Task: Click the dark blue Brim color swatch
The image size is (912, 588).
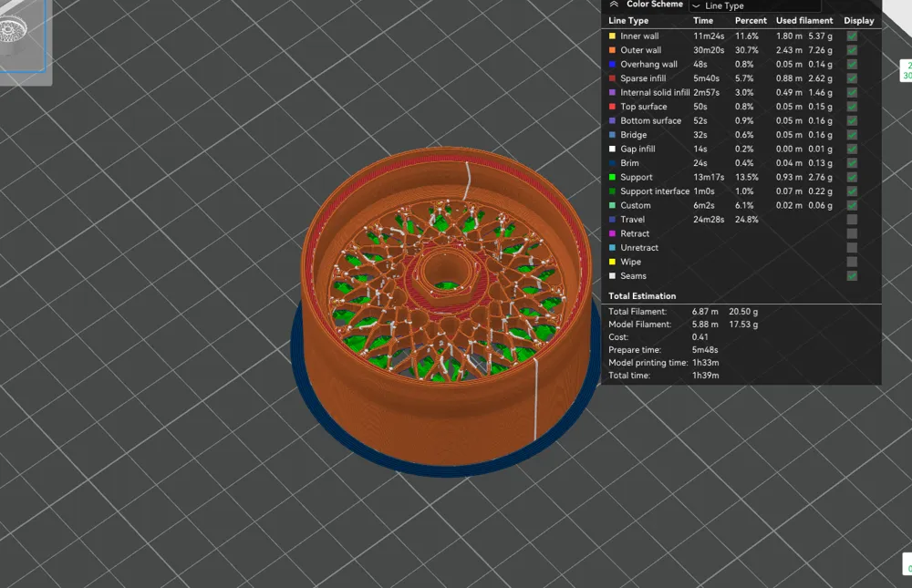Action: tap(612, 163)
